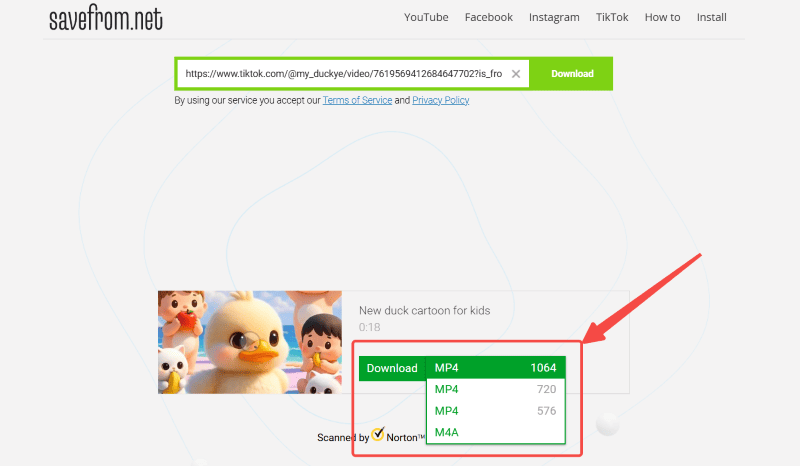This screenshot has width=800, height=466.
Task: Click the Norton checkmark badge
Action: (378, 434)
